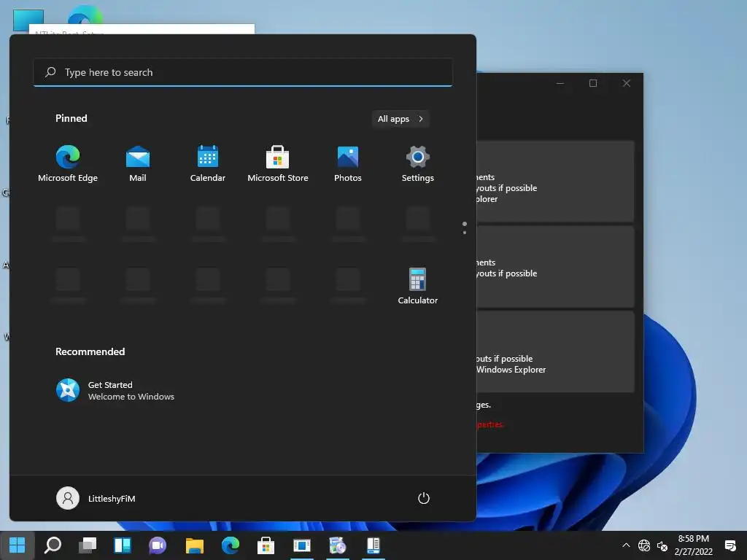The width and height of the screenshot is (747, 560).
Task: Close the background dark window
Action: [627, 83]
